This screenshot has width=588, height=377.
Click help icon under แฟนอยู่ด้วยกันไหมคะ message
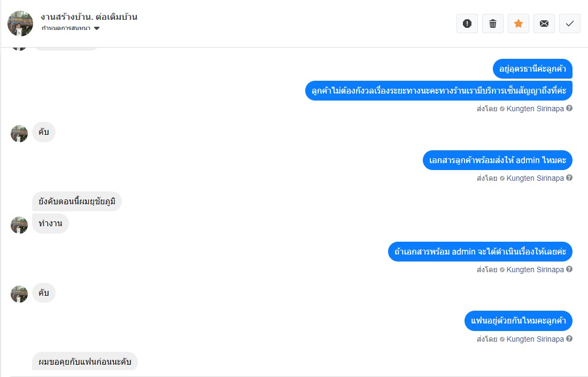(569, 338)
